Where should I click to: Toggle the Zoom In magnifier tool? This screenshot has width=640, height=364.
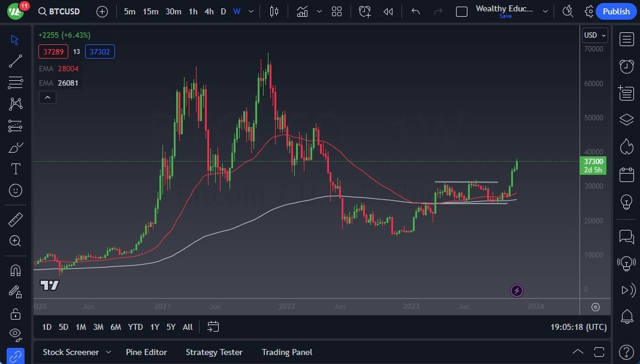coord(16,241)
